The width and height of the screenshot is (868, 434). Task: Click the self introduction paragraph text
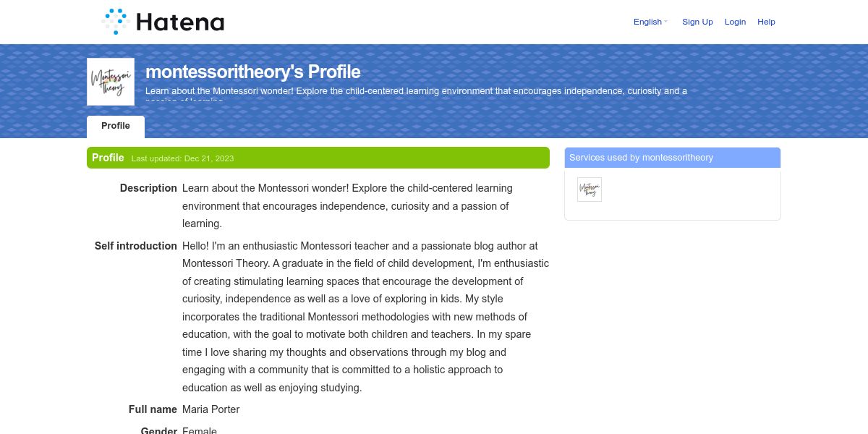[365, 317]
